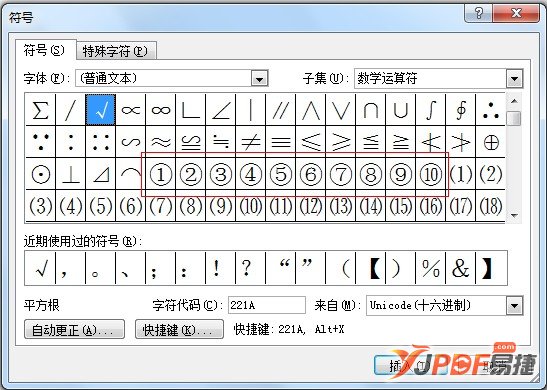Select parenthesized number (7) symbol
The height and width of the screenshot is (390, 547).
(x=160, y=206)
